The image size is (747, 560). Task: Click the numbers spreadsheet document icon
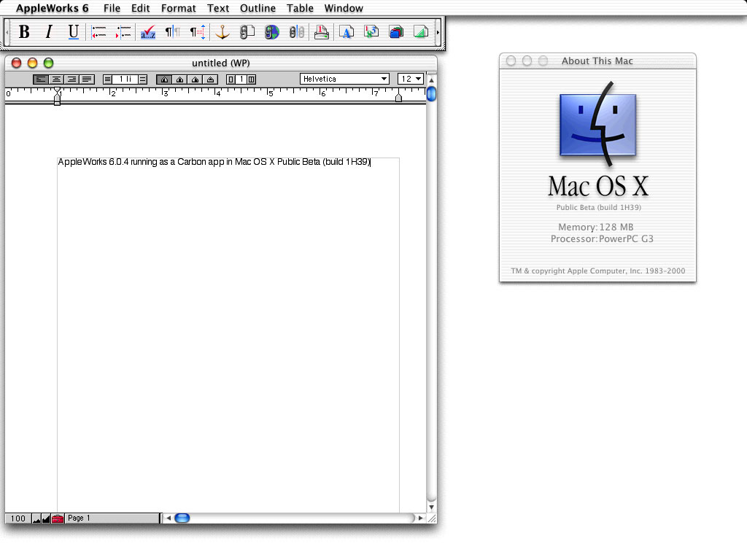[371, 32]
